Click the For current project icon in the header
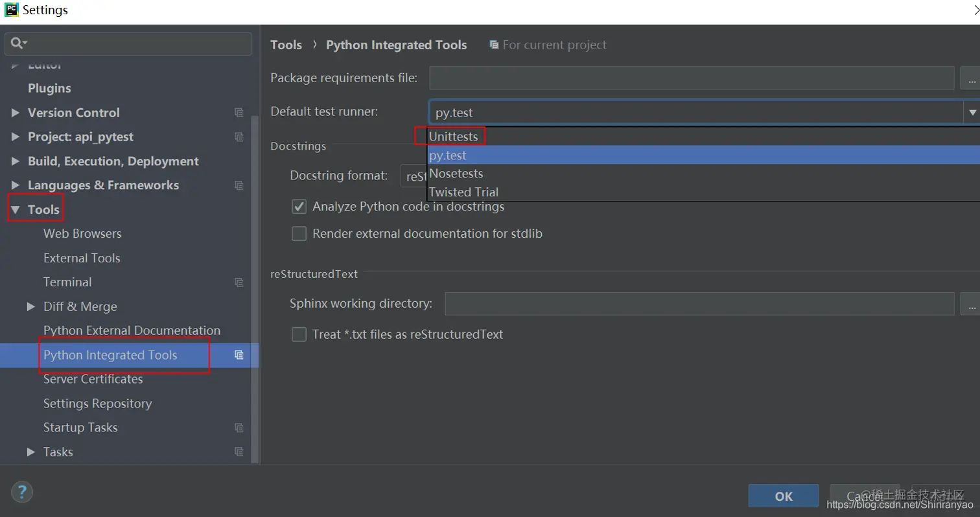Viewport: 980px width, 517px height. pos(494,45)
